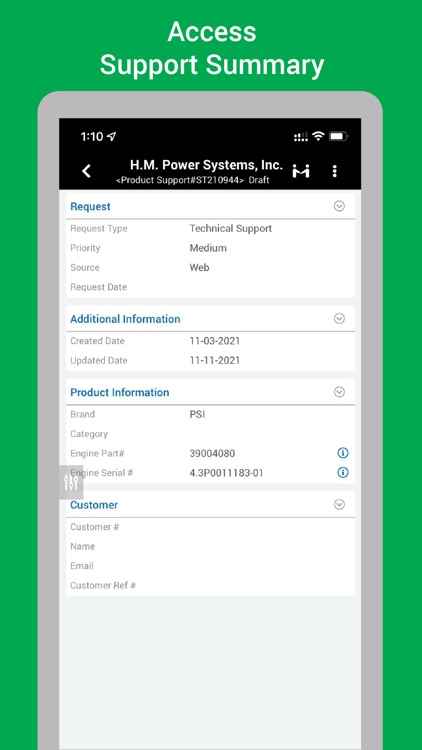
Task: Tap the Engine Part# label
Action: pos(97,454)
